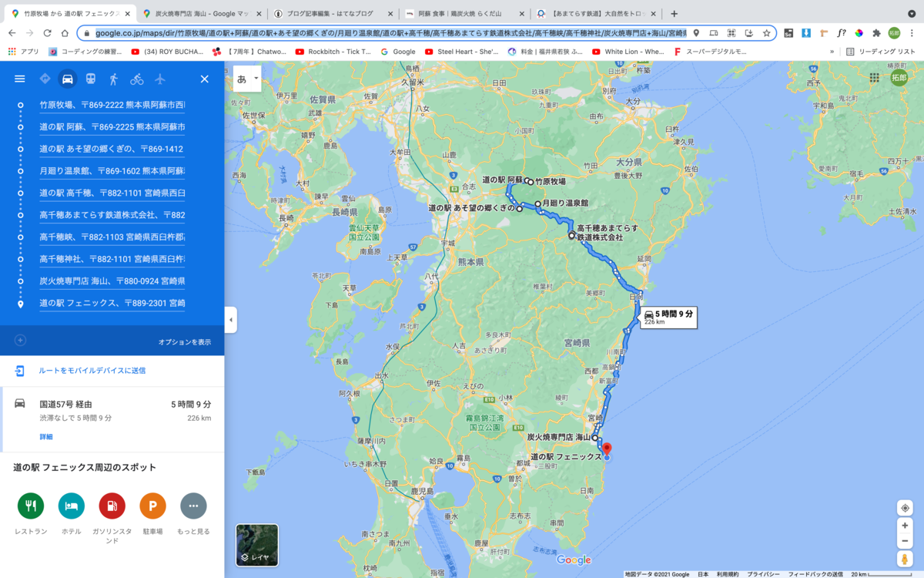This screenshot has width=924, height=578.
Task: Reload the page in Chrome
Action: point(47,33)
